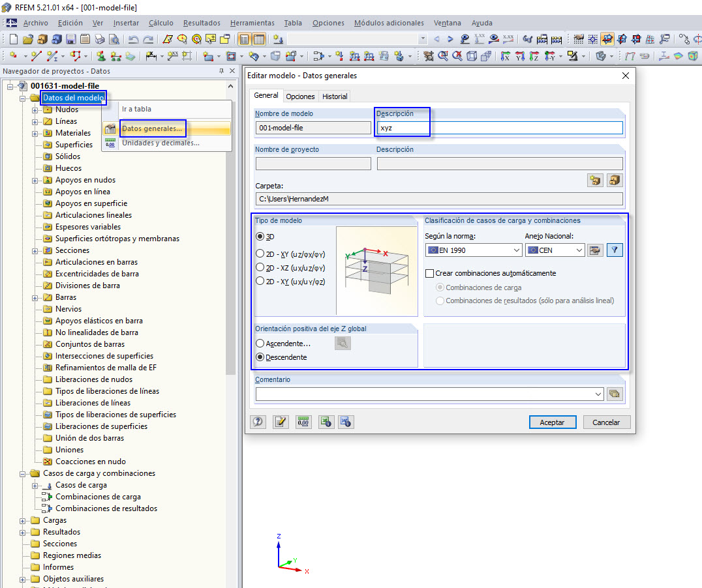Viewport: 702px width, 588px height.
Task: Click the Cancelar button
Action: pyautogui.click(x=607, y=422)
